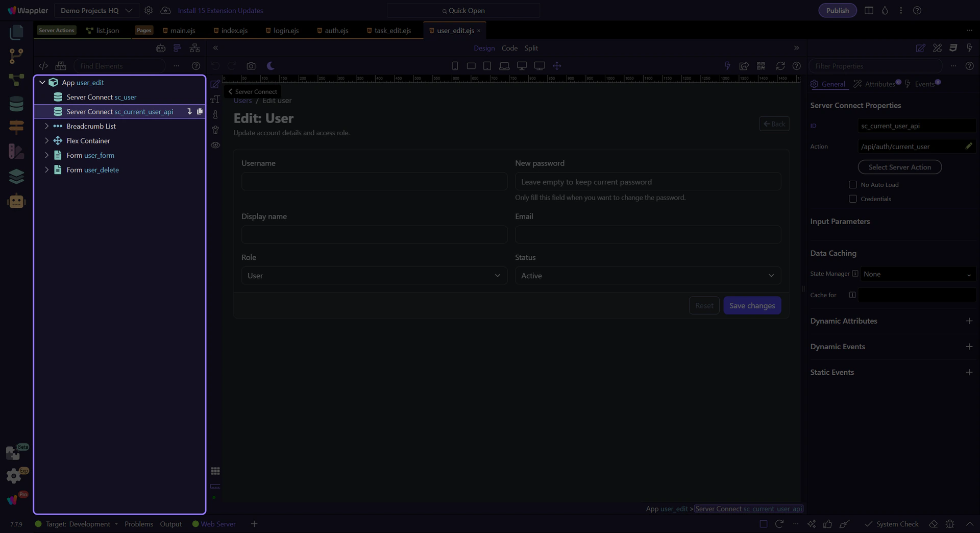Click the Select Server Action button
Viewport: 980px width, 533px height.
(899, 167)
